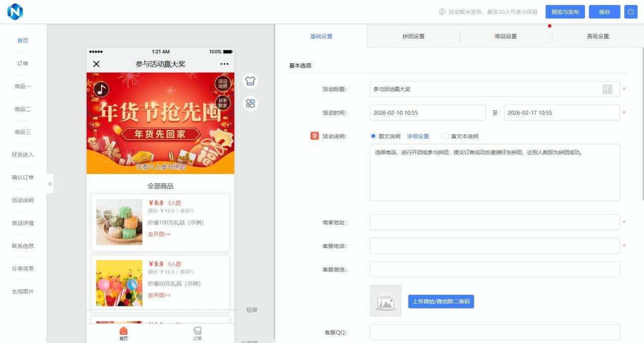Viewport: 644px width, 343px height.
Task: Click the four-square template grid icon
Action: point(250,104)
